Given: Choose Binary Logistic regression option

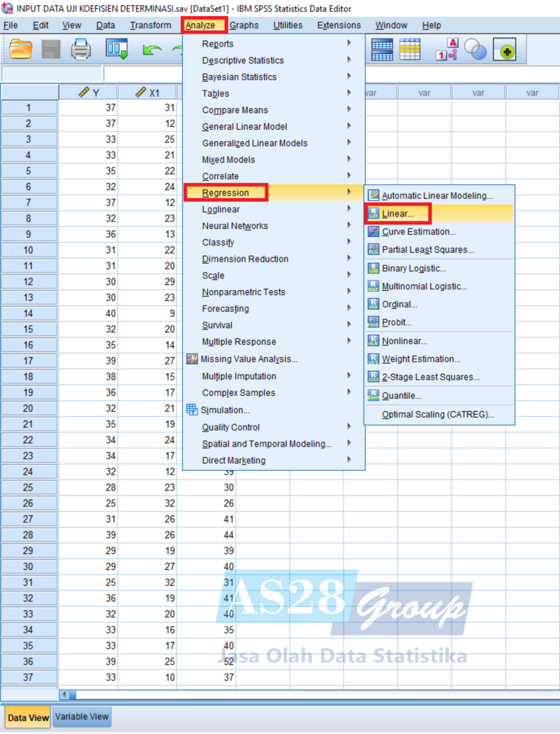Looking at the screenshot, I should click(x=413, y=268).
